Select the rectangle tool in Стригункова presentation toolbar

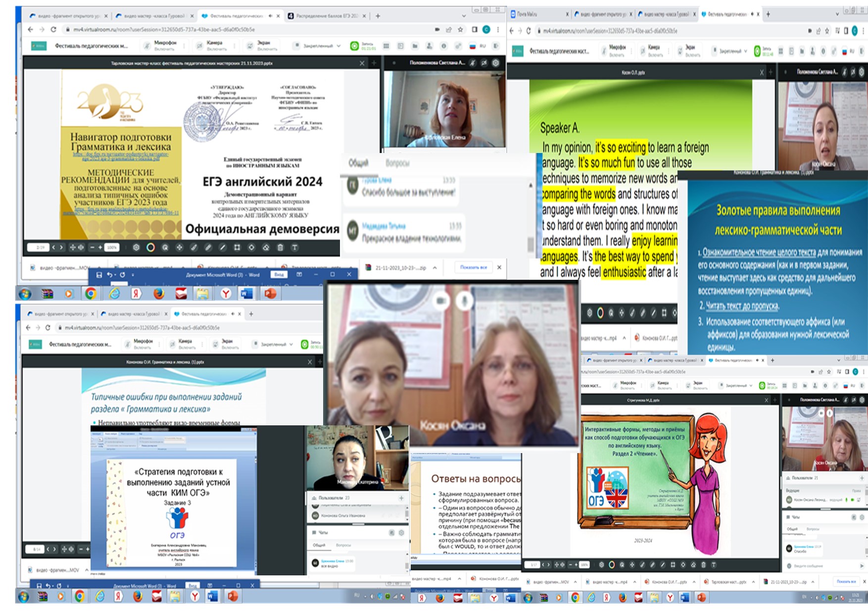[x=673, y=564]
